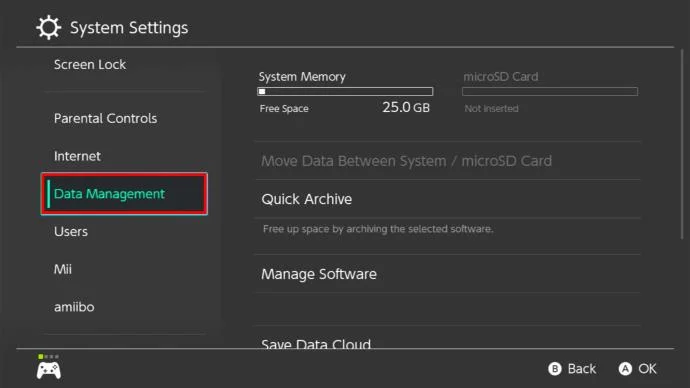690x388 pixels.
Task: Click the microSD Card usage bar
Action: tap(550, 92)
